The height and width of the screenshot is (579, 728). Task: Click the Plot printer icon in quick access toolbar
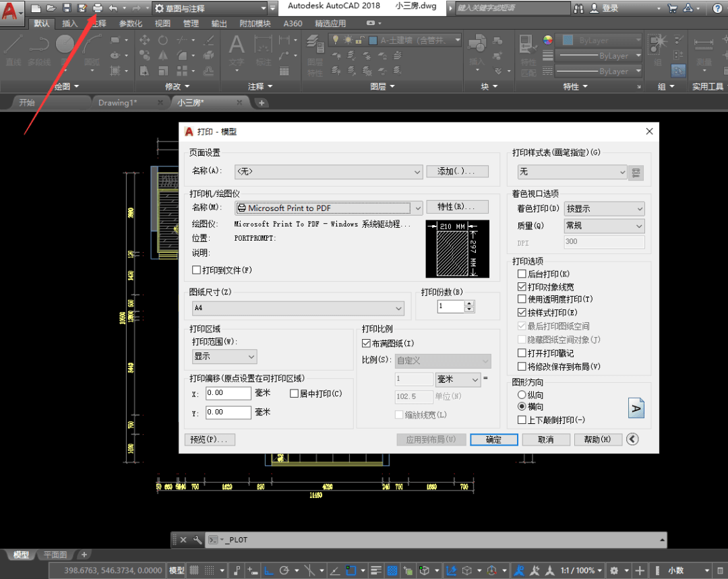point(98,8)
